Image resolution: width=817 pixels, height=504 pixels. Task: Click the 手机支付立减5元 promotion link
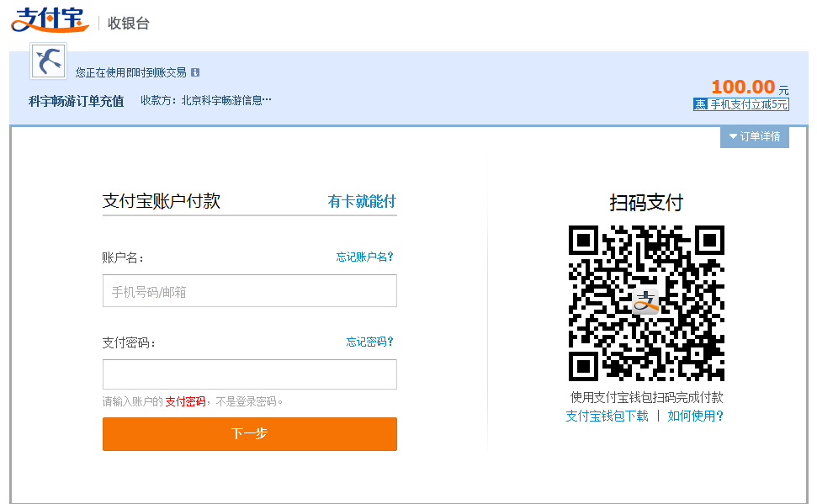[748, 105]
